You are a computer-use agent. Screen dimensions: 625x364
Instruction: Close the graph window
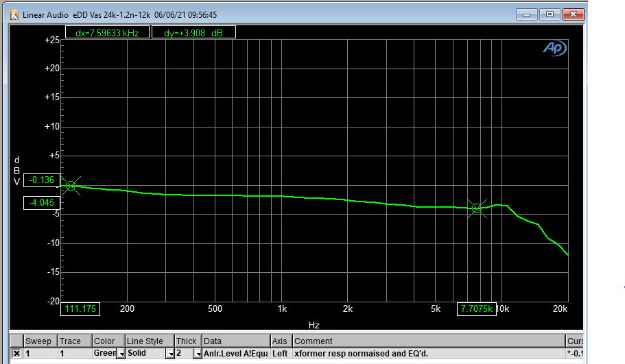[x=573, y=14]
